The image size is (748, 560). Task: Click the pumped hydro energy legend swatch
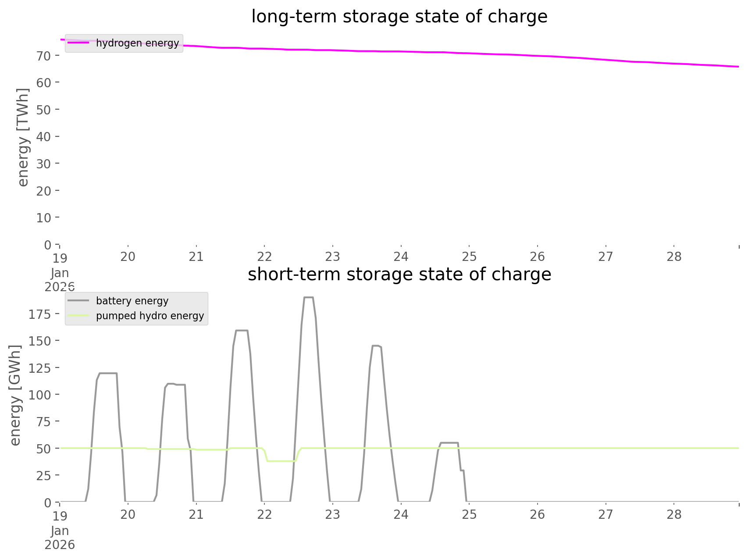tap(78, 316)
